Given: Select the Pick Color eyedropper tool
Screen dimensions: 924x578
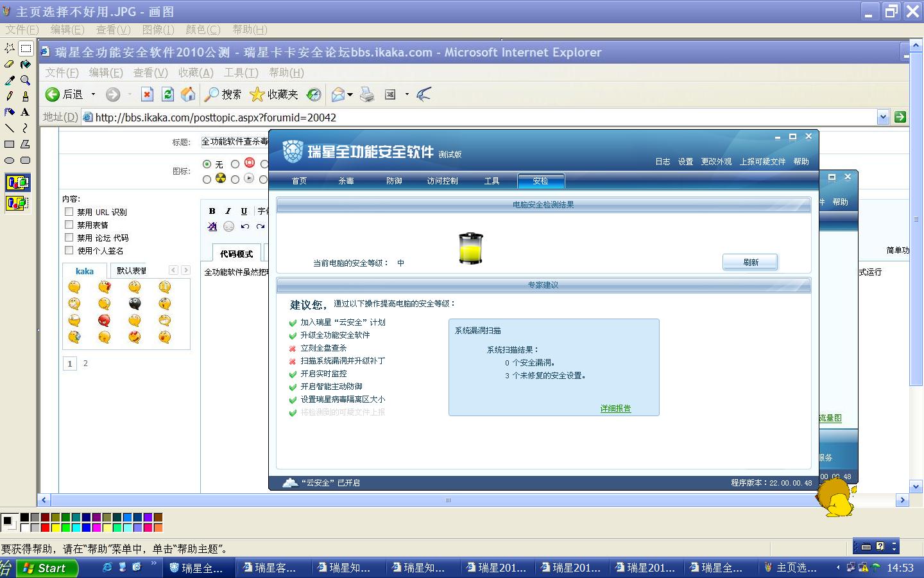Looking at the screenshot, I should coord(10,80).
